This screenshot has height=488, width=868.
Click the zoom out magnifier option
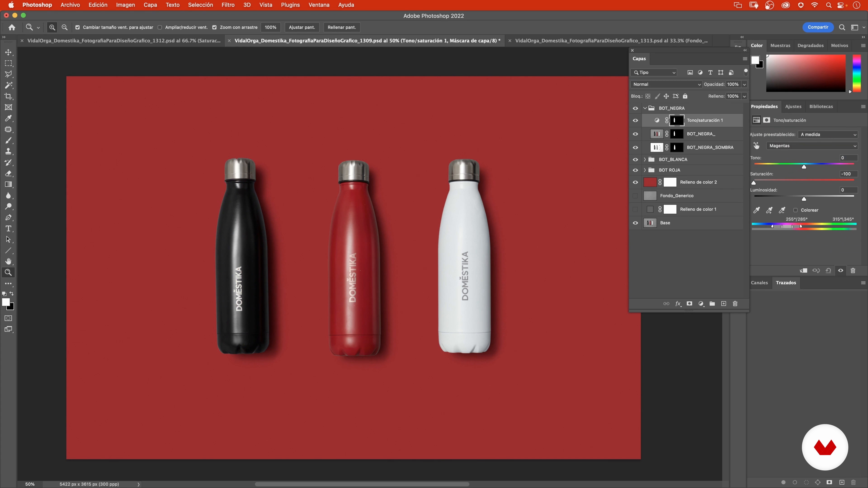click(65, 27)
